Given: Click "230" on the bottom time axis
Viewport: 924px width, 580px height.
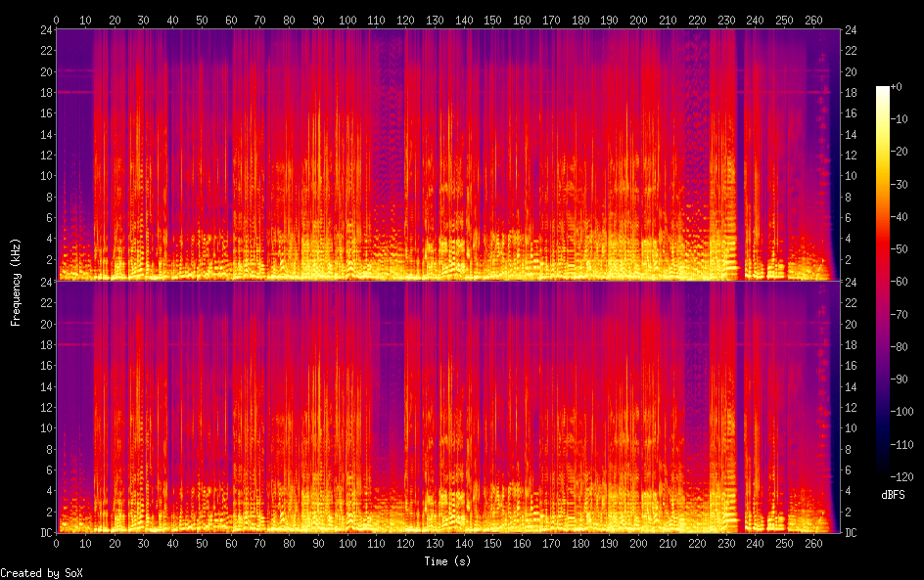Looking at the screenshot, I should [726, 544].
